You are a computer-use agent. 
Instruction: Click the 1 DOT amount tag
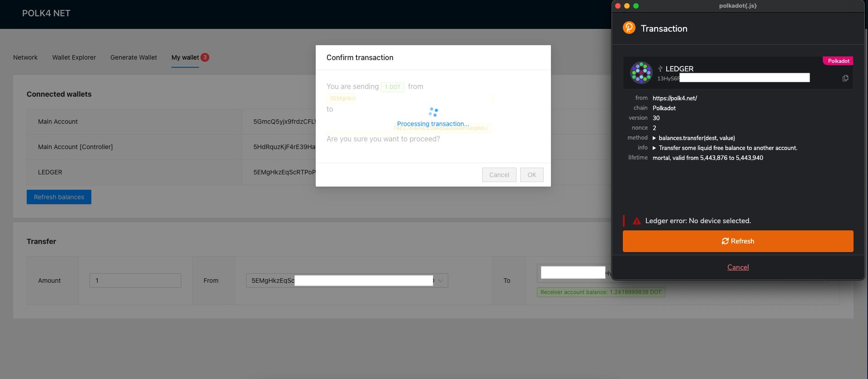tap(393, 87)
